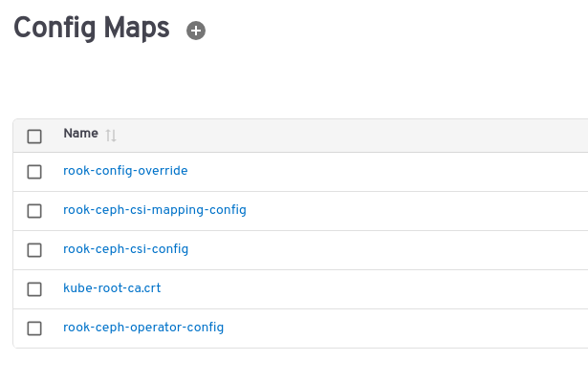588x381 pixels.
Task: Click the Config Maps page heading
Action: coord(92,29)
